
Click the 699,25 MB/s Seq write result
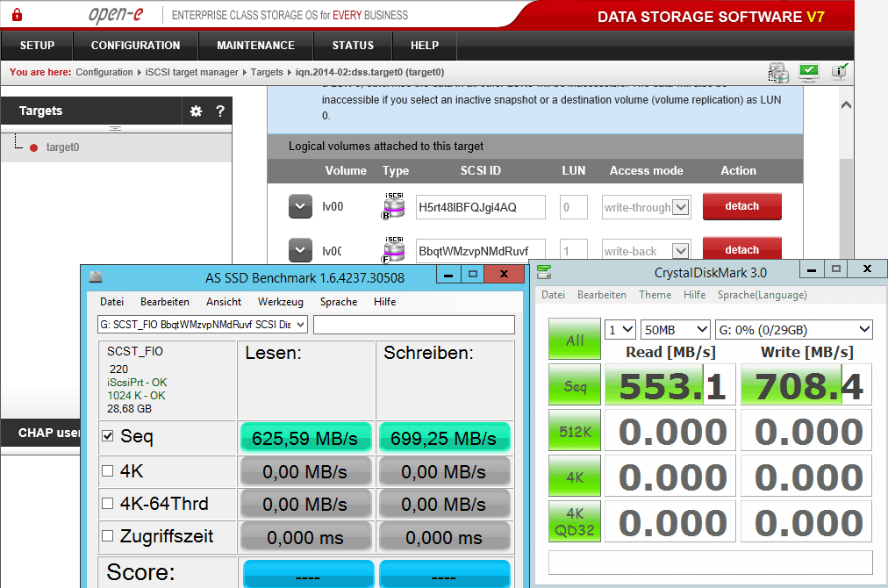click(444, 438)
